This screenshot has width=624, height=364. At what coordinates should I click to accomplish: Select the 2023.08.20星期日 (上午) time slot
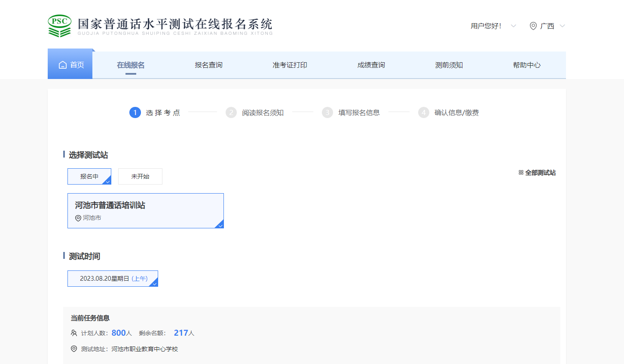(113, 279)
